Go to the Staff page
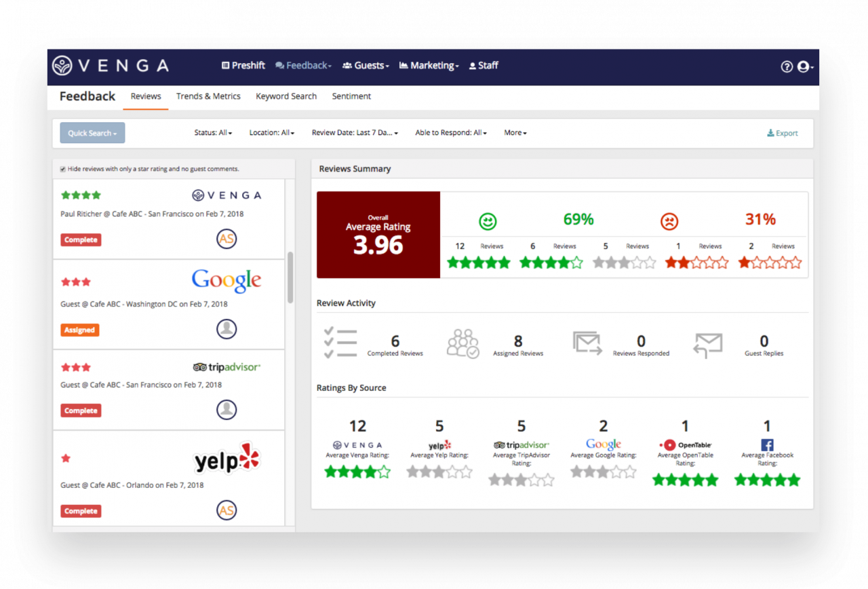The width and height of the screenshot is (868, 589). [x=484, y=66]
